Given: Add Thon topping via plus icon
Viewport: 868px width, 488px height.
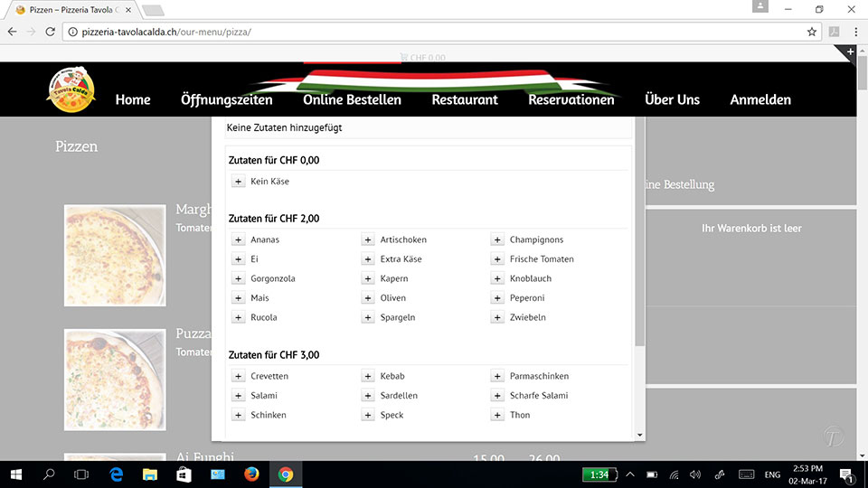Looking at the screenshot, I should (498, 415).
